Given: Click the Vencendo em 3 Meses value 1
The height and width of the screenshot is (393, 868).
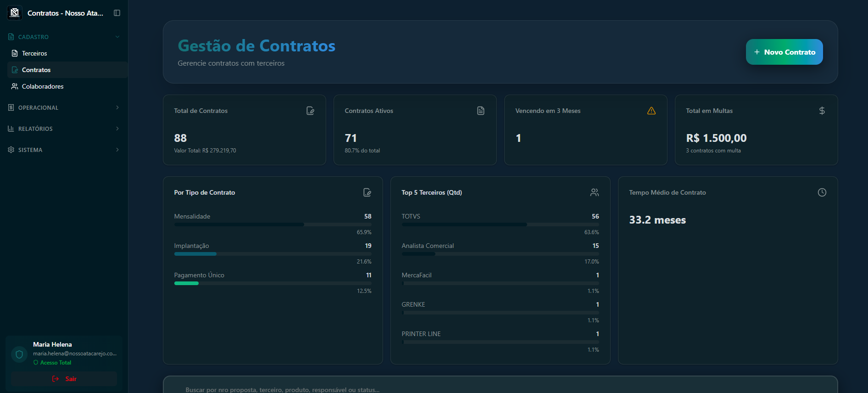Looking at the screenshot, I should point(518,138).
